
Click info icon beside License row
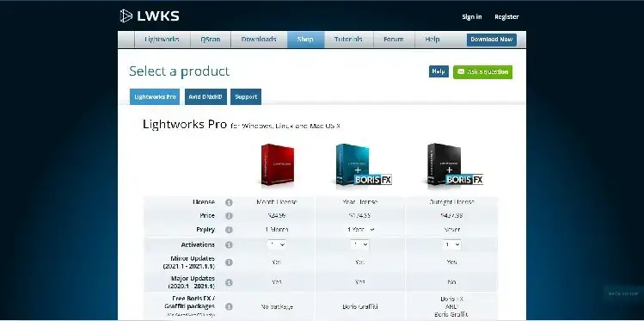(230, 202)
